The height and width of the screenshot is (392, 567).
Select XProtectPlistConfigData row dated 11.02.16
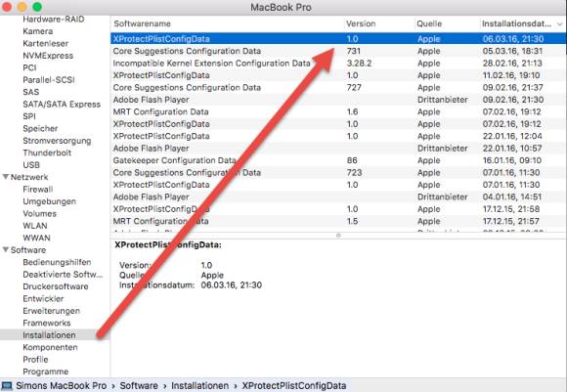pyautogui.click(x=338, y=75)
